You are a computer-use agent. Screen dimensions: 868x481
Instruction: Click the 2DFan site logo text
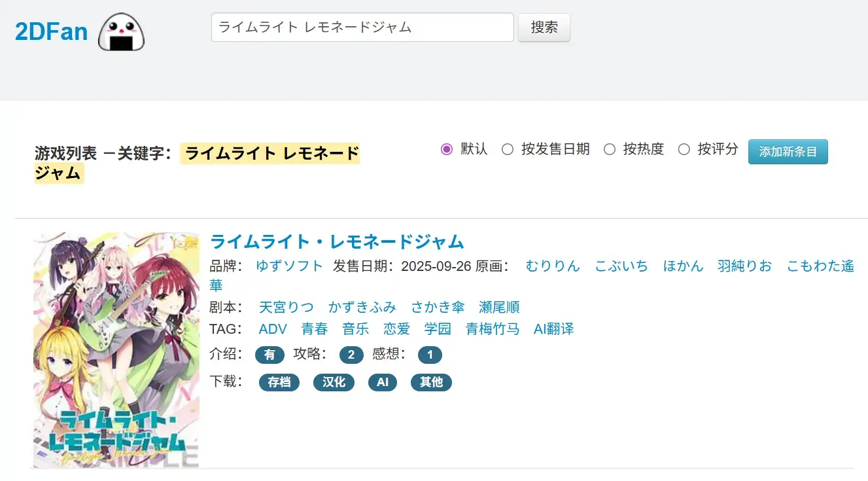(x=51, y=31)
